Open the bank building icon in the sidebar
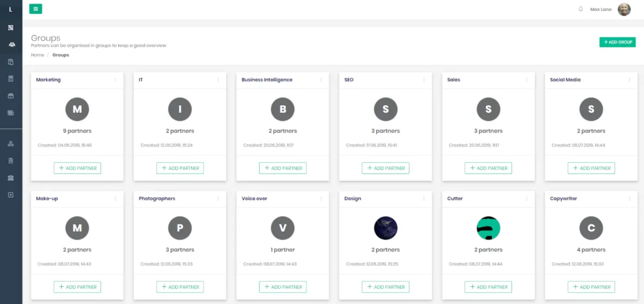Viewport: 644px width, 304px height. pyautogui.click(x=11, y=178)
